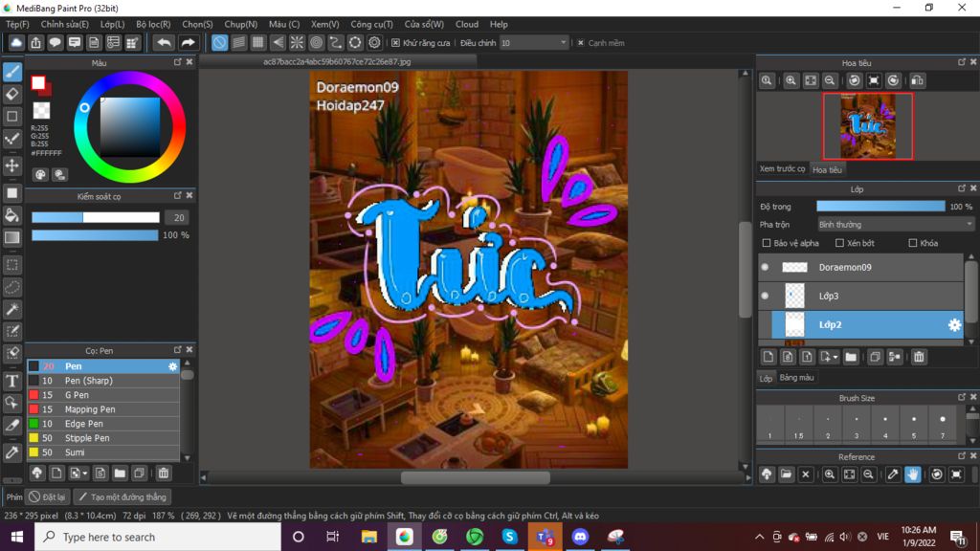Viewport: 980px width, 551px height.
Task: Click the foreground color swatch
Action: click(38, 83)
